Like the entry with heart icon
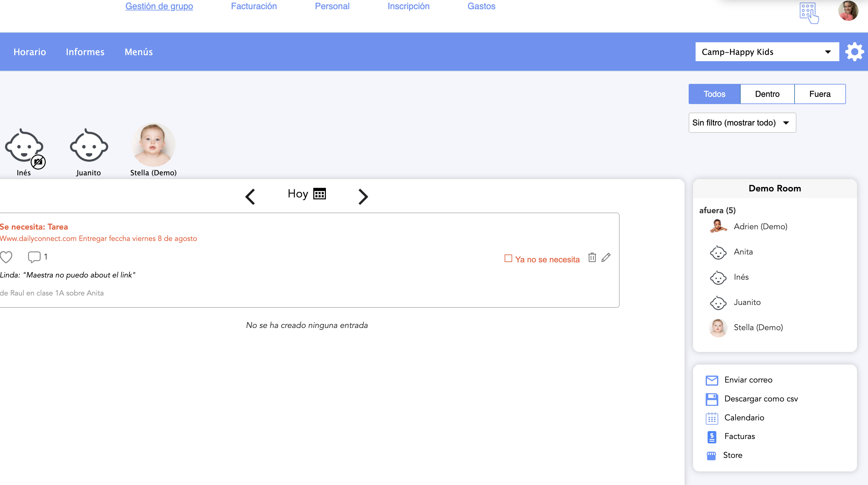 tap(6, 257)
